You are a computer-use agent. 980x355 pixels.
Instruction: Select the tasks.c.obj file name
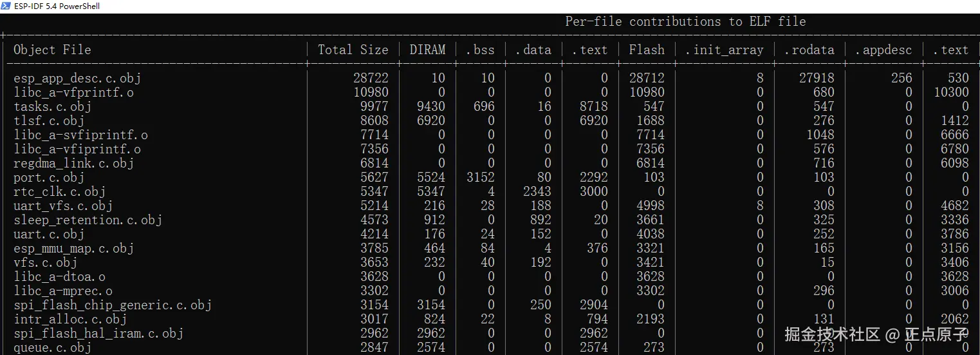click(52, 106)
